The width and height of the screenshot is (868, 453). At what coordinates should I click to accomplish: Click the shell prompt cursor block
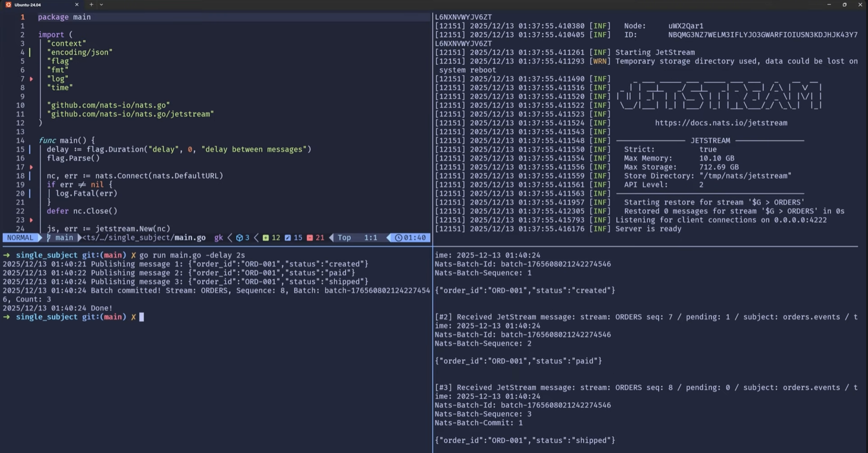(x=142, y=317)
